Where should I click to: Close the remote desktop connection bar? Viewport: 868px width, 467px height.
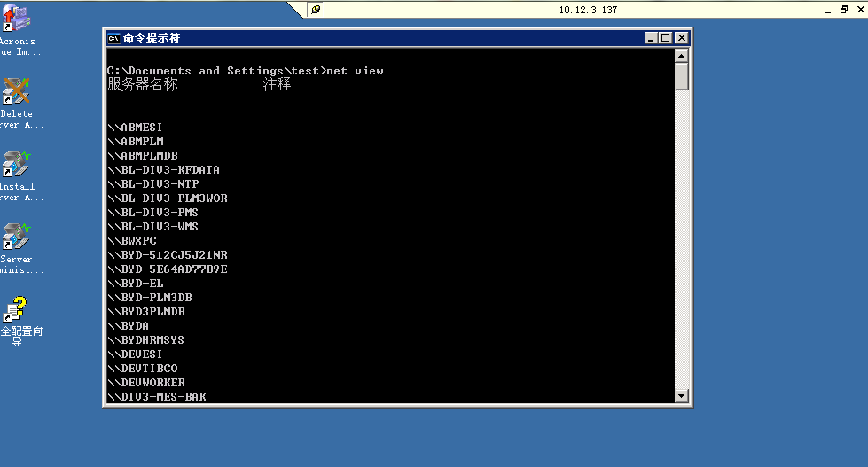861,10
